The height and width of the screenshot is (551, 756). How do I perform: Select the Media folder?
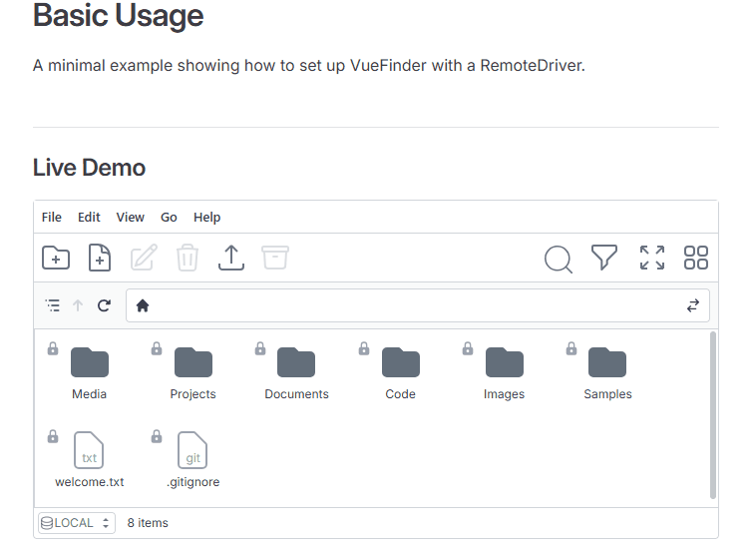[90, 362]
